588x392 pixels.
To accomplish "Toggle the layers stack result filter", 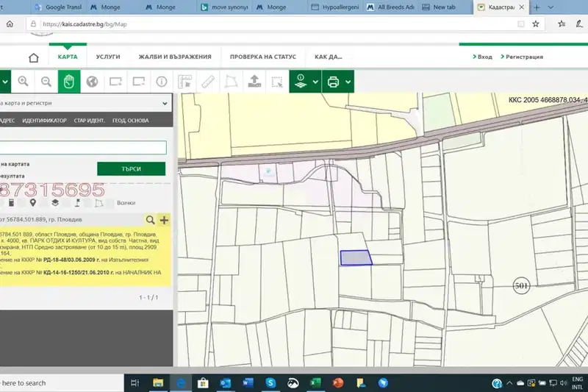I will 55,203.
